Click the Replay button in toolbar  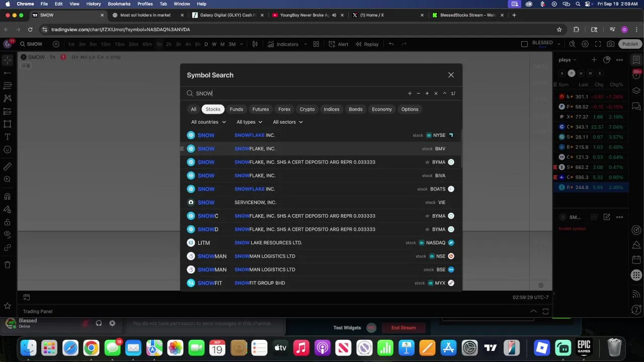click(x=367, y=44)
